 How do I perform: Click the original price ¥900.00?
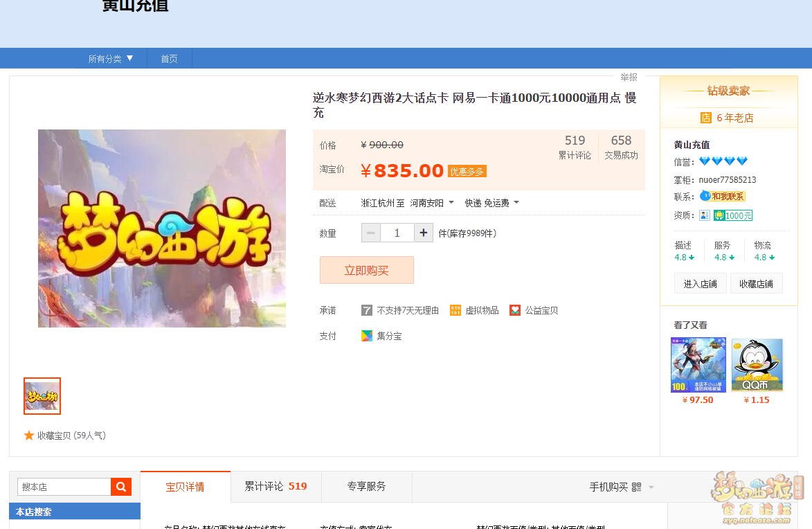click(x=382, y=145)
